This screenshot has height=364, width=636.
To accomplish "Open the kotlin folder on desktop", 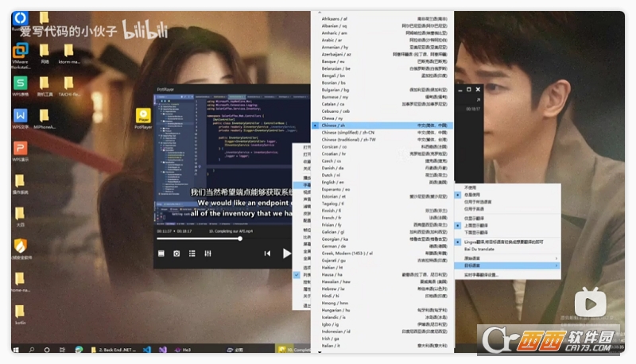I will click(21, 315).
